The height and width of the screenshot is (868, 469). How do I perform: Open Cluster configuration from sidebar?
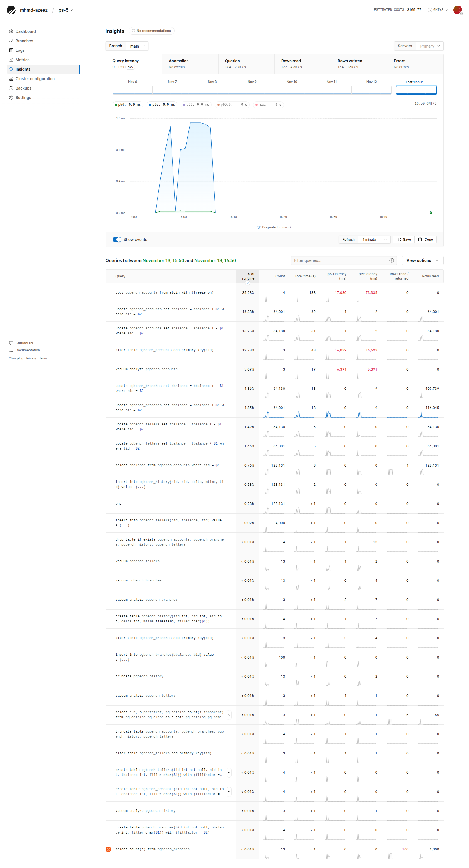pyautogui.click(x=35, y=78)
